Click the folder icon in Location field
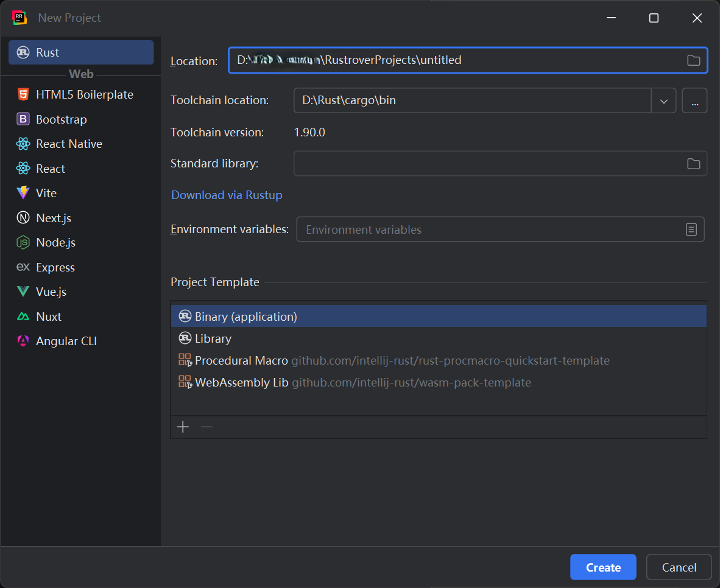Screen dimensions: 720x588 click(693, 60)
